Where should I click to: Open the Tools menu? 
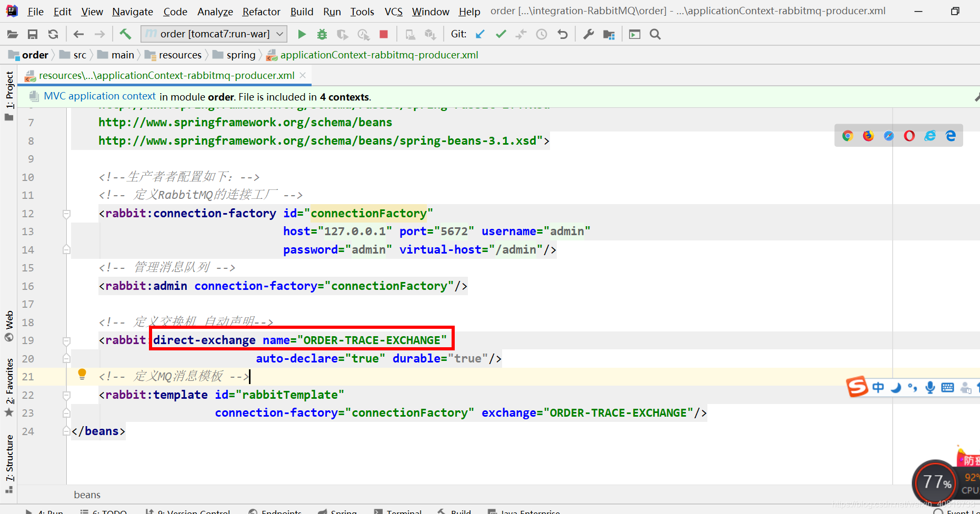(x=362, y=11)
